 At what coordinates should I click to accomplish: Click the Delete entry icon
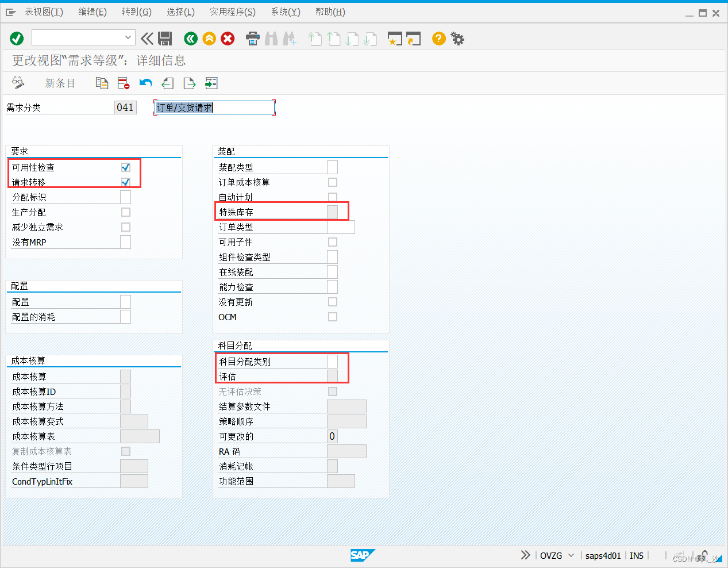(x=123, y=83)
